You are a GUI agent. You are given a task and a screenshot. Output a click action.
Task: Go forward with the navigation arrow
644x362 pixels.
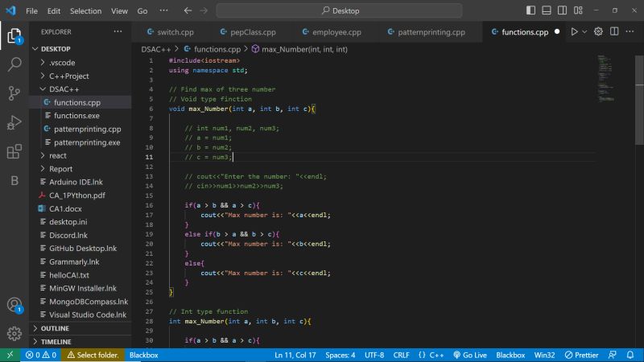click(x=204, y=10)
